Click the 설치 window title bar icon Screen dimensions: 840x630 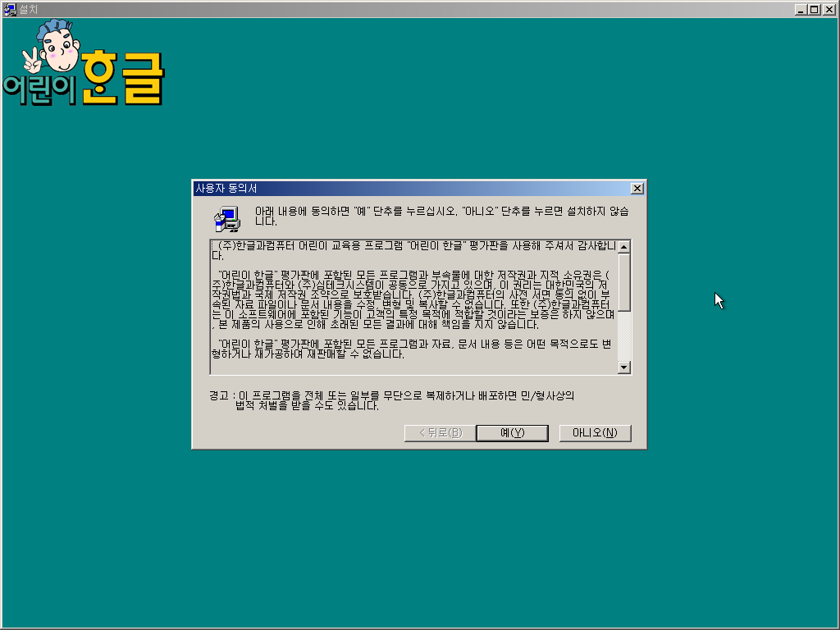click(10, 9)
